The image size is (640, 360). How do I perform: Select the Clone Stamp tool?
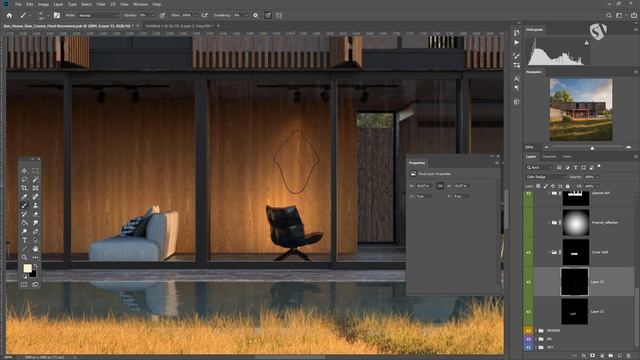coord(36,205)
